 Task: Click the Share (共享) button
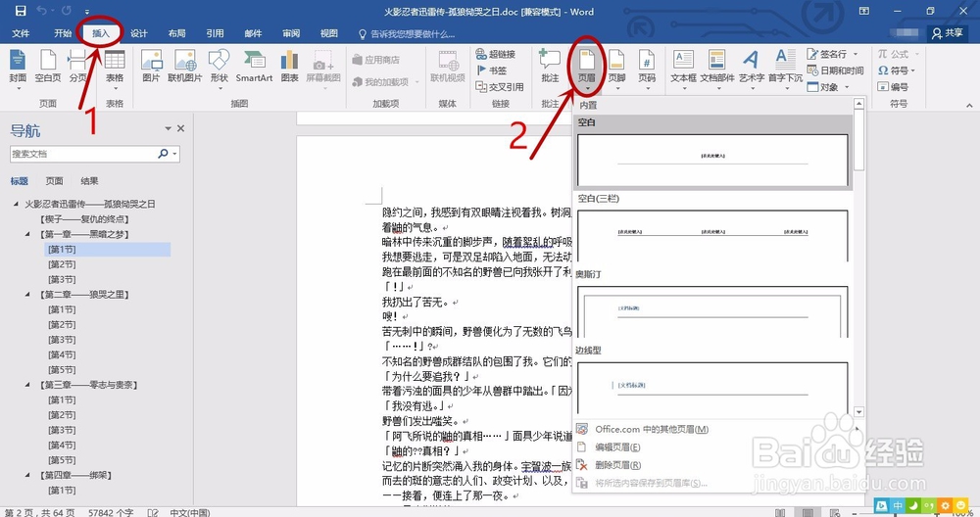(948, 33)
